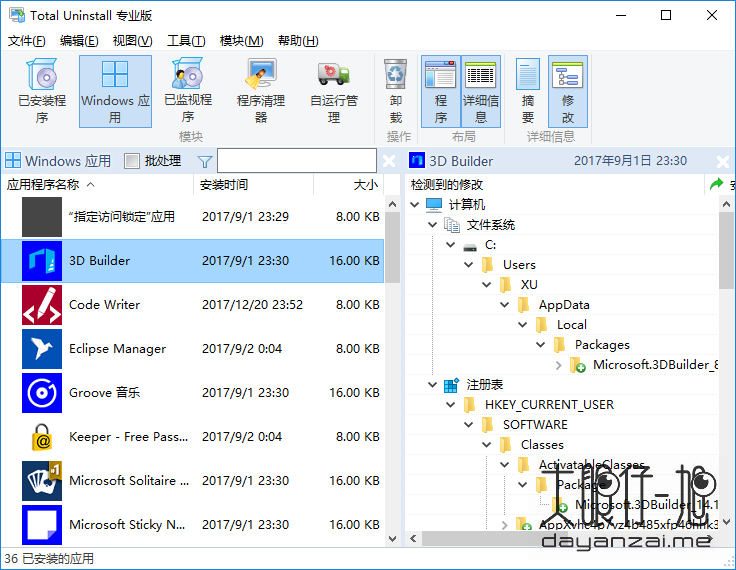Clear the search filter with X
Screen dimensions: 736x570
389,161
